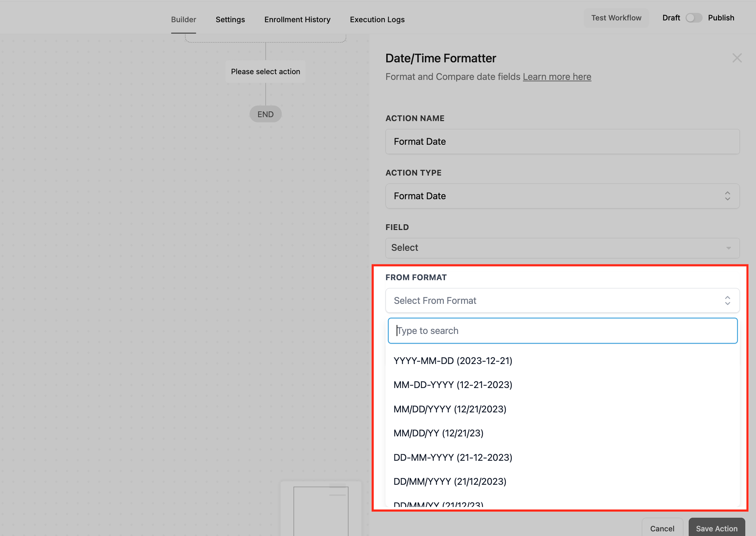
Task: Follow the Learn more here link
Action: (557, 77)
